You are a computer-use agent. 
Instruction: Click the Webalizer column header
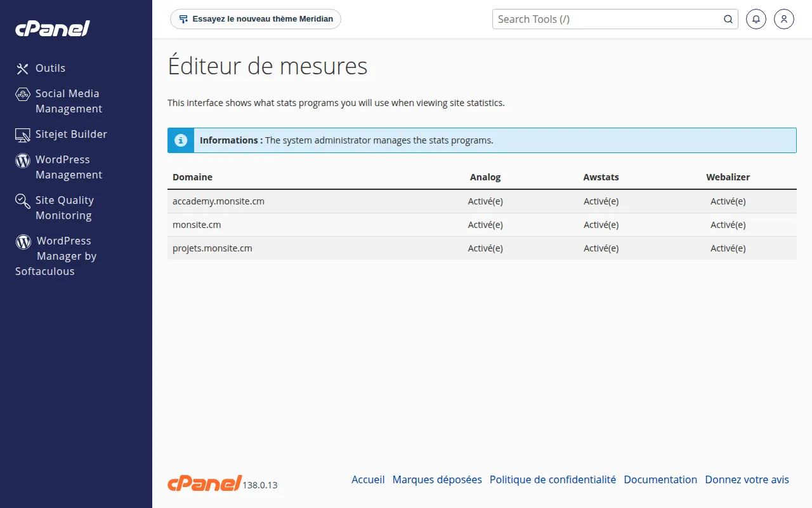(728, 177)
